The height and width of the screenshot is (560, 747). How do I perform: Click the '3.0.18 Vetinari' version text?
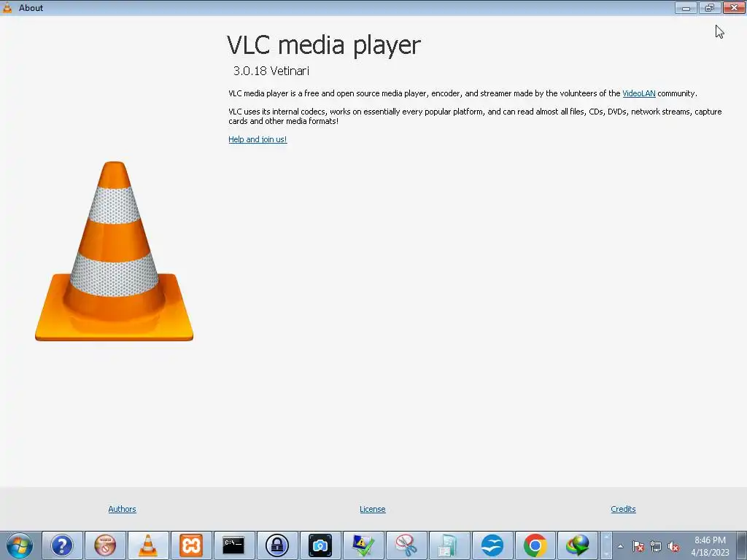coord(271,71)
